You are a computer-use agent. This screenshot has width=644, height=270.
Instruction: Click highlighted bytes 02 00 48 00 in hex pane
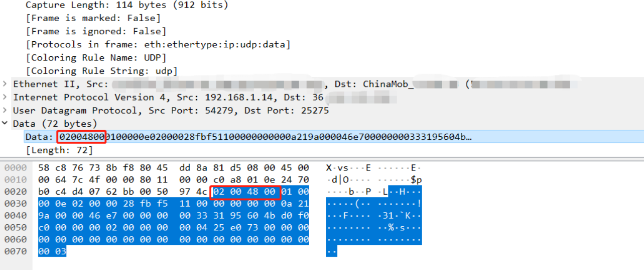[x=244, y=192]
